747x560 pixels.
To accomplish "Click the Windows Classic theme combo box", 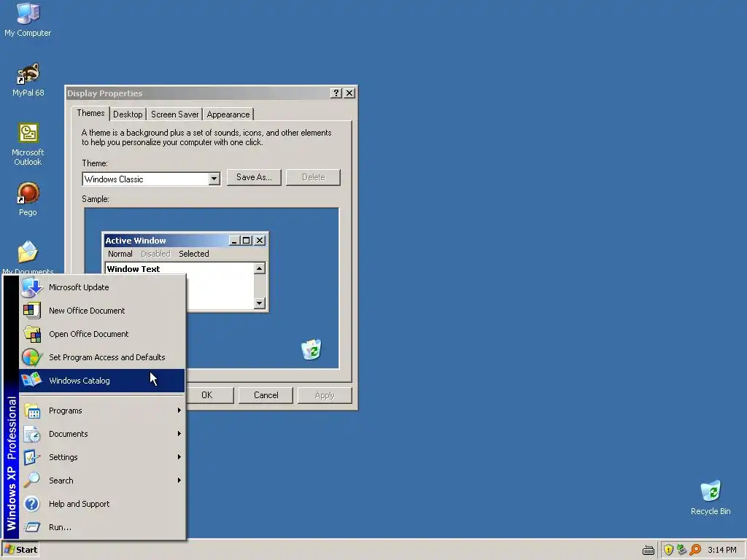I will click(x=151, y=179).
